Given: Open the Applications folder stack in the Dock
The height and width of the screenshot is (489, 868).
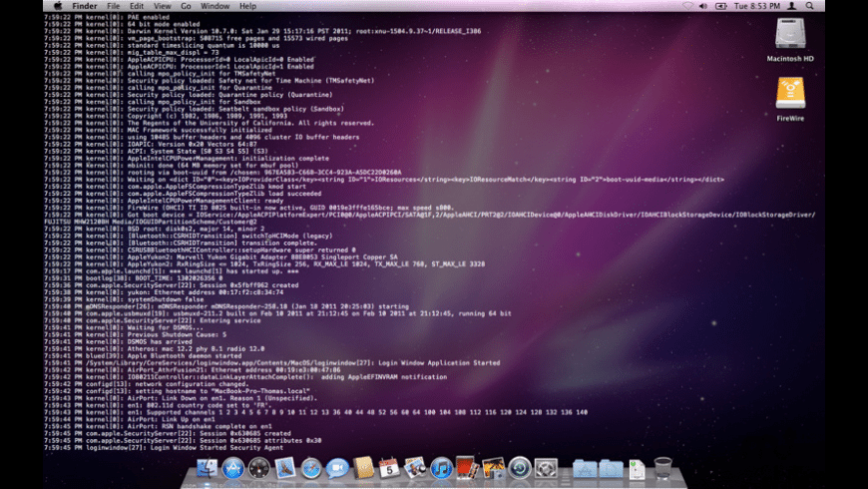Looking at the screenshot, I should pyautogui.click(x=585, y=468).
